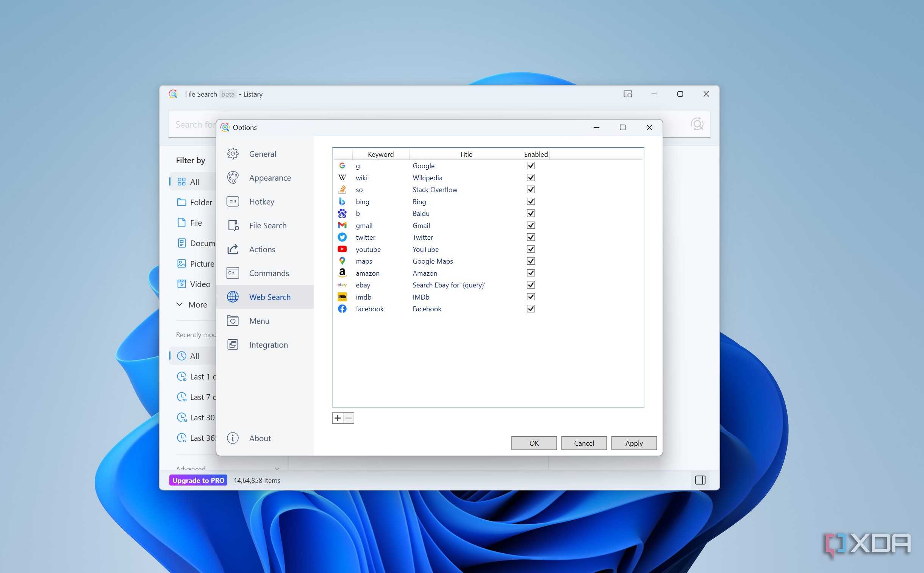Open the Hotkey settings page
The image size is (924, 573).
point(264,201)
